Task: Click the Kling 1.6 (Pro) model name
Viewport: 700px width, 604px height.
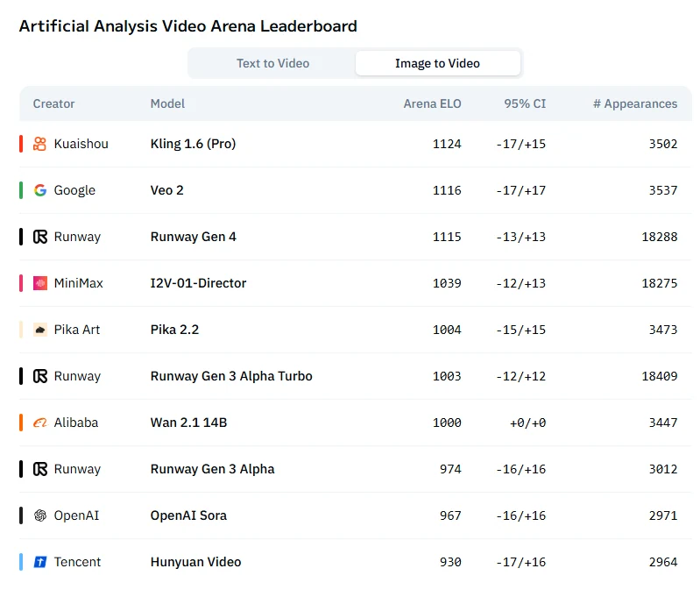Action: coord(193,144)
